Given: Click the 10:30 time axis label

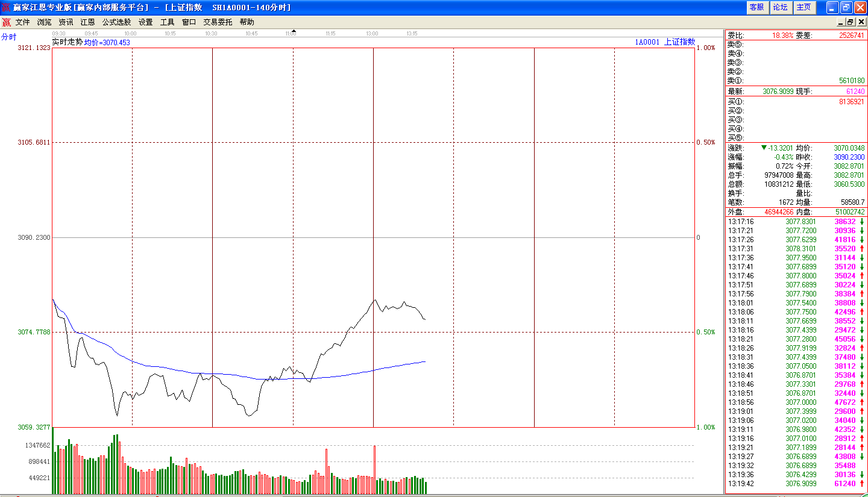Looking at the screenshot, I should click(x=211, y=34).
